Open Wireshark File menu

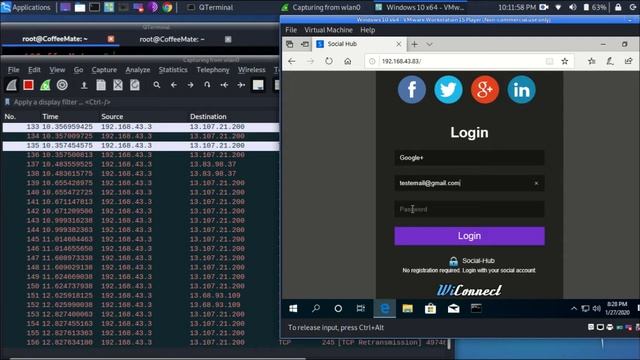[x=13, y=70]
